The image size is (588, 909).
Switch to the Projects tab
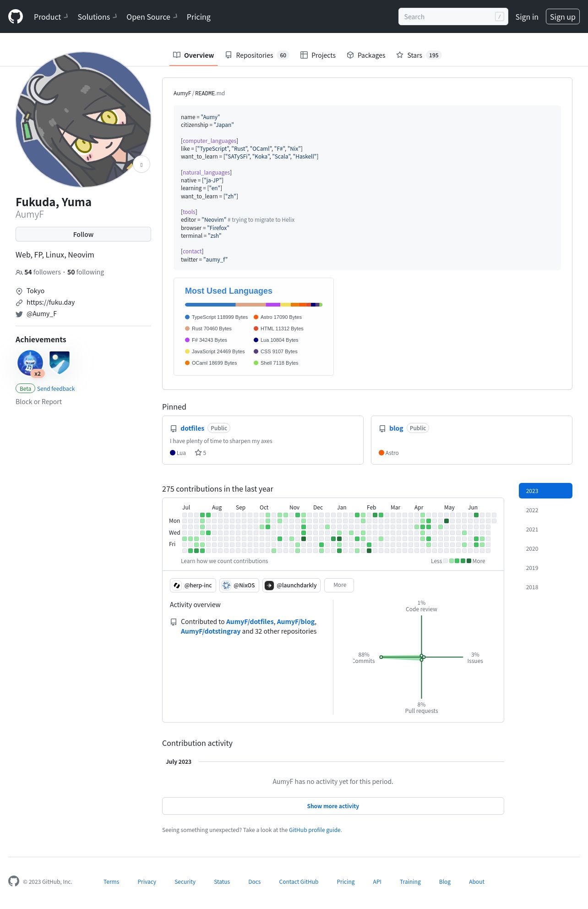(318, 55)
